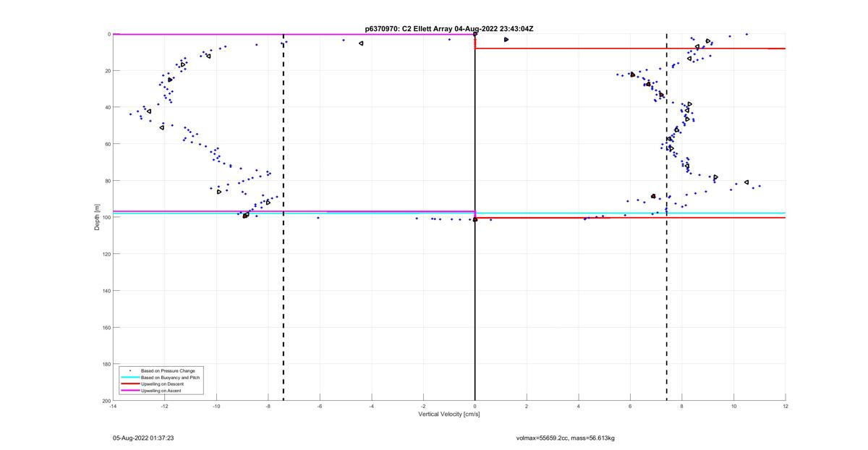The image size is (868, 450).
Task: Click the magenta line sample in legend
Action: pyautogui.click(x=130, y=391)
